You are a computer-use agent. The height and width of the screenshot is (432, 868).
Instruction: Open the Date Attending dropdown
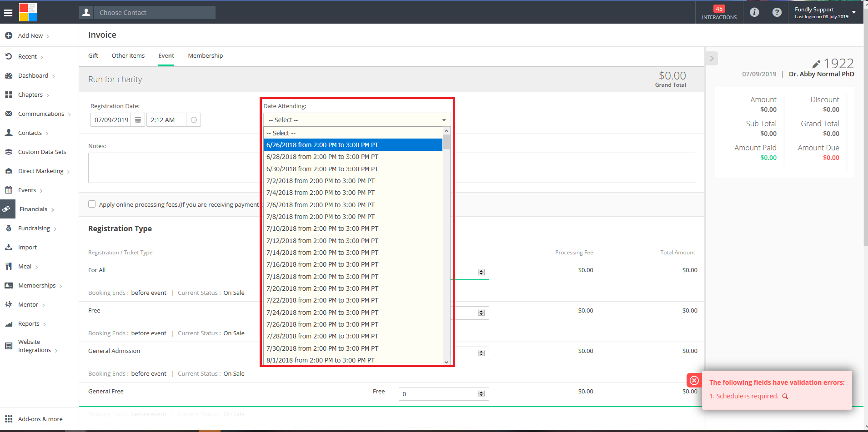[x=357, y=120]
